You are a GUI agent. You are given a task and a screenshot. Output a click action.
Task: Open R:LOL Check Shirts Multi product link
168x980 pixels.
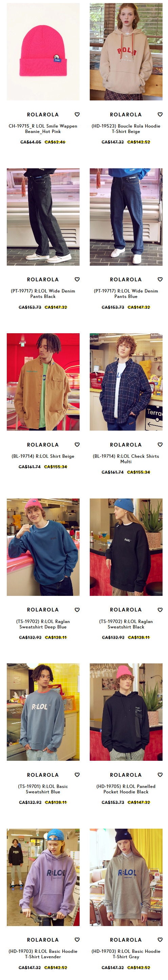(126, 459)
